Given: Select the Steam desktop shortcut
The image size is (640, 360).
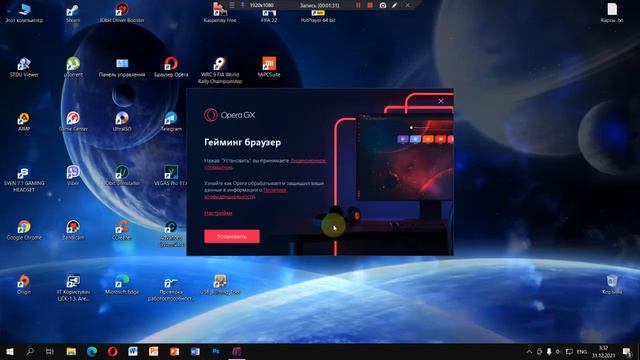Looking at the screenshot, I should (x=73, y=13).
